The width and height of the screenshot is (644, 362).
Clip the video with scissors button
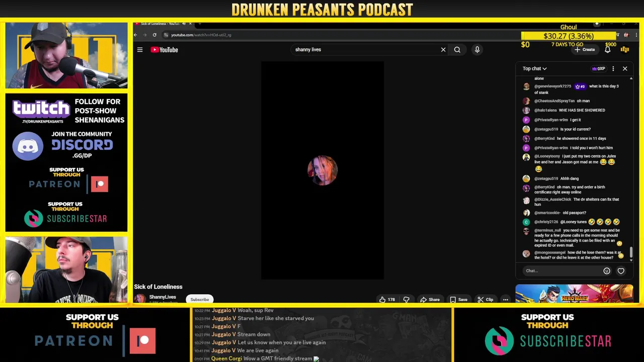click(486, 300)
